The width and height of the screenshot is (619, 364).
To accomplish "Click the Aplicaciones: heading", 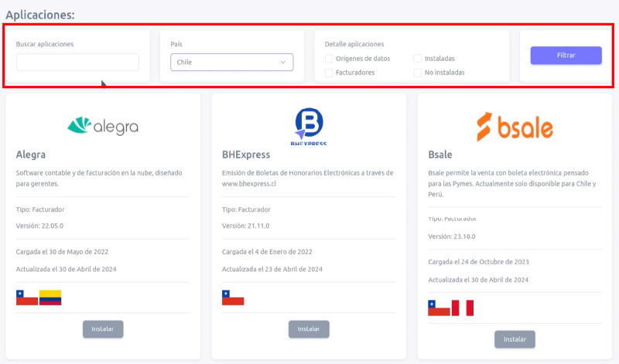I will (x=40, y=15).
